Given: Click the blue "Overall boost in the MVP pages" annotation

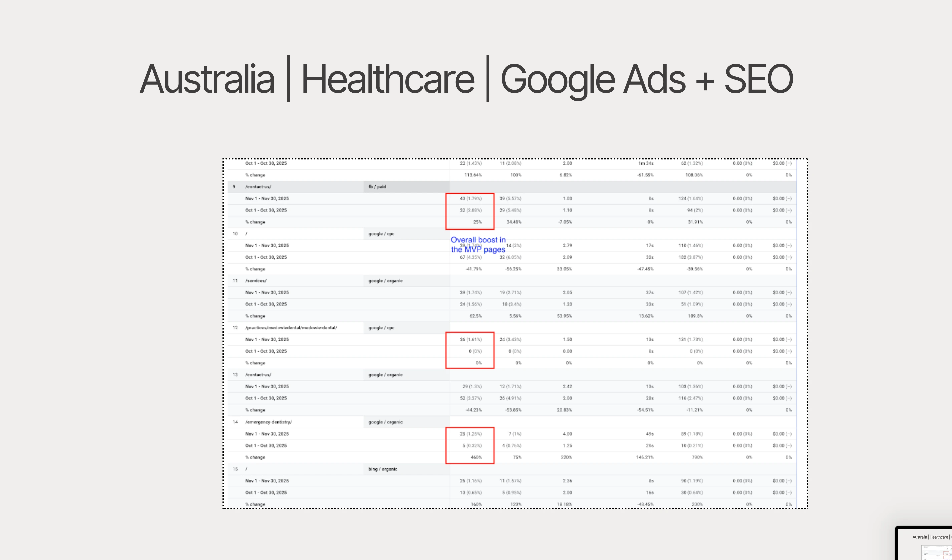Looking at the screenshot, I should [478, 244].
